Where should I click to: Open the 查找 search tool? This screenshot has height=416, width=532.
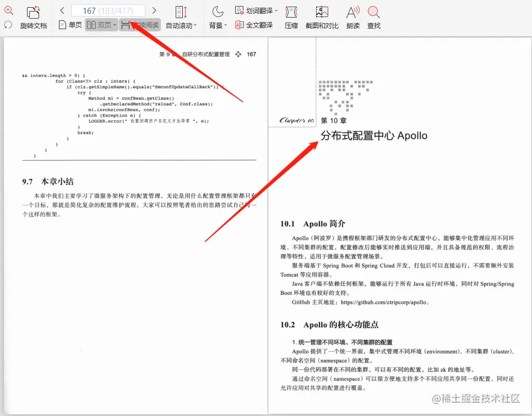point(373,18)
